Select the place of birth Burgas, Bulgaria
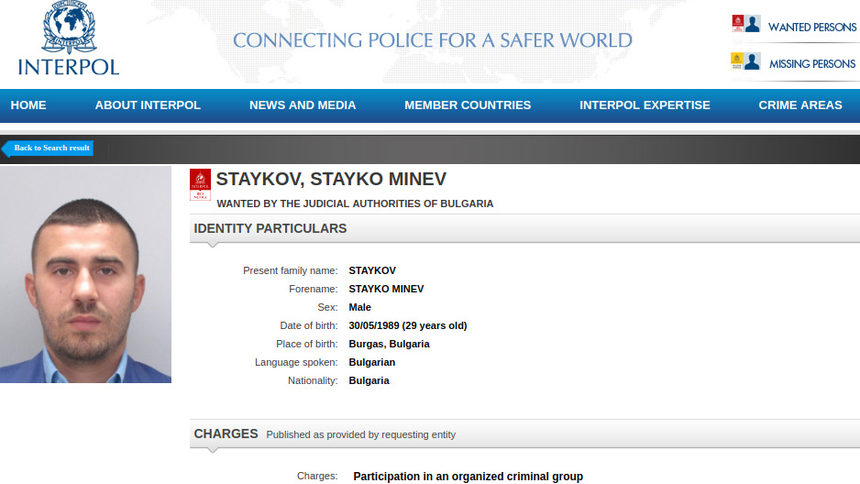 click(389, 344)
